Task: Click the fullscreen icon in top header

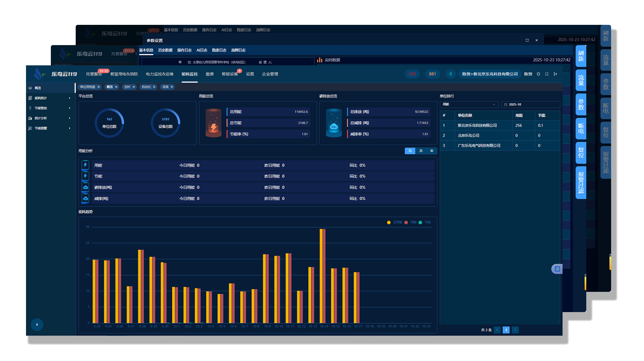Action: coord(547,74)
